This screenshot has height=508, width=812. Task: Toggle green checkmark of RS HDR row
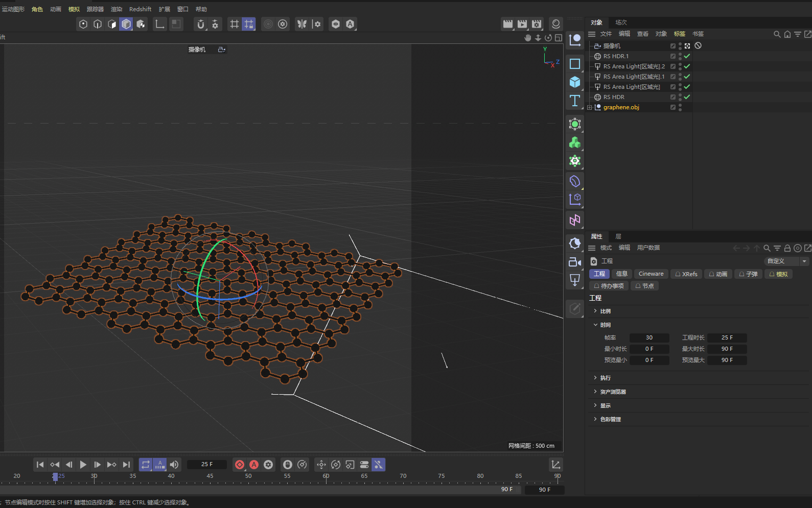point(687,97)
